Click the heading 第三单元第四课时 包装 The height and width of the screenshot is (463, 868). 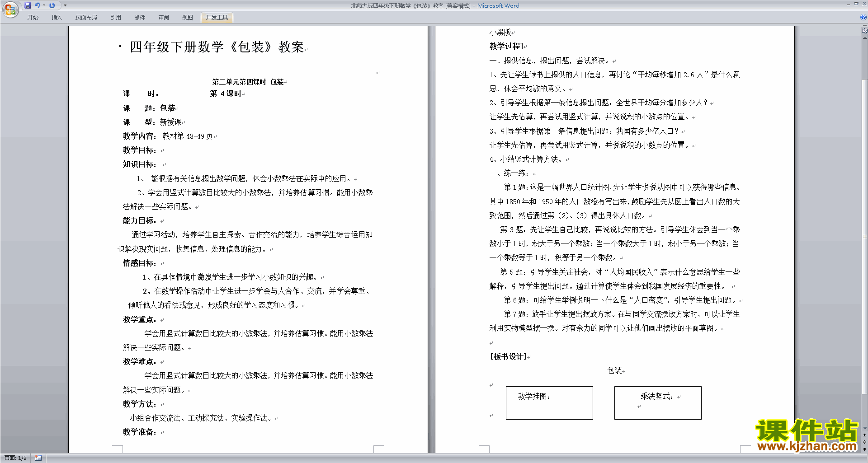click(248, 82)
